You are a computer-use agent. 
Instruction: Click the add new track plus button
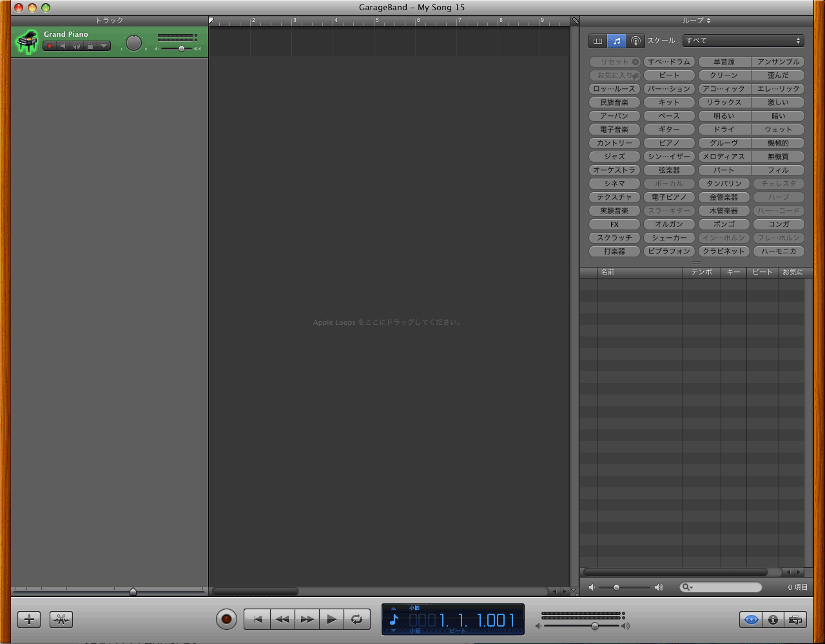(x=29, y=620)
